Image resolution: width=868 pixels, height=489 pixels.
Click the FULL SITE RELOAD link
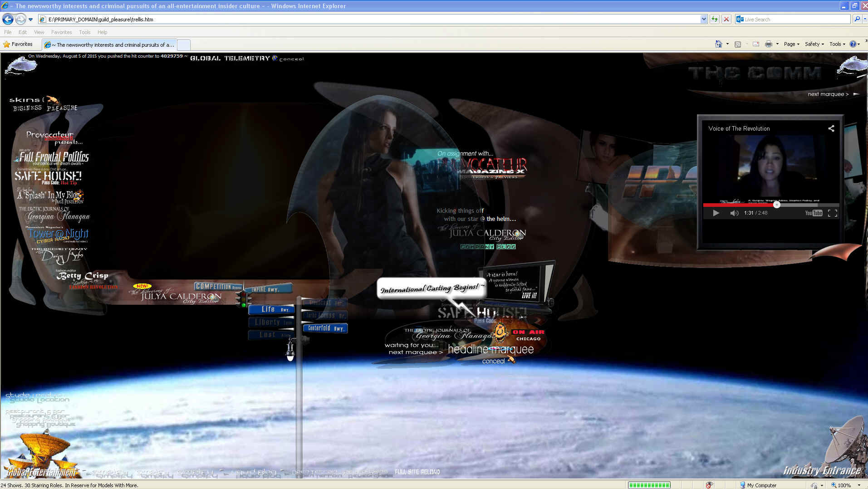pyautogui.click(x=417, y=472)
